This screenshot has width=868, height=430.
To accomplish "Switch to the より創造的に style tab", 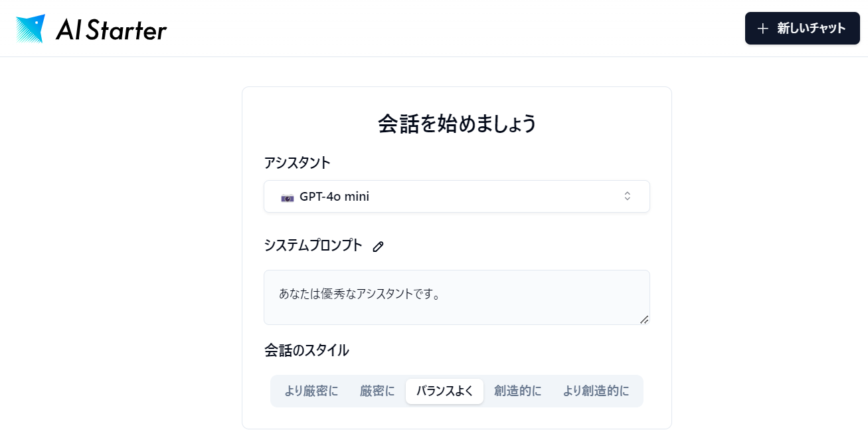I will (596, 391).
